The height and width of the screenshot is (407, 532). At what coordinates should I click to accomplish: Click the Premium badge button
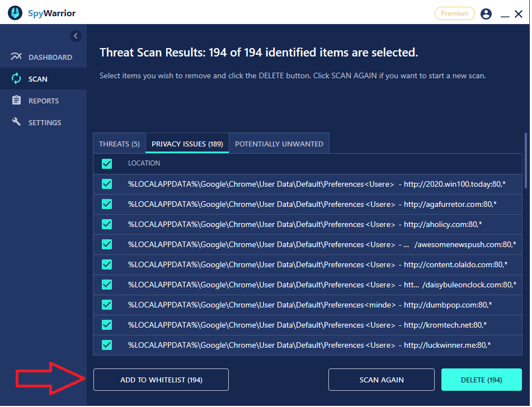pos(455,13)
